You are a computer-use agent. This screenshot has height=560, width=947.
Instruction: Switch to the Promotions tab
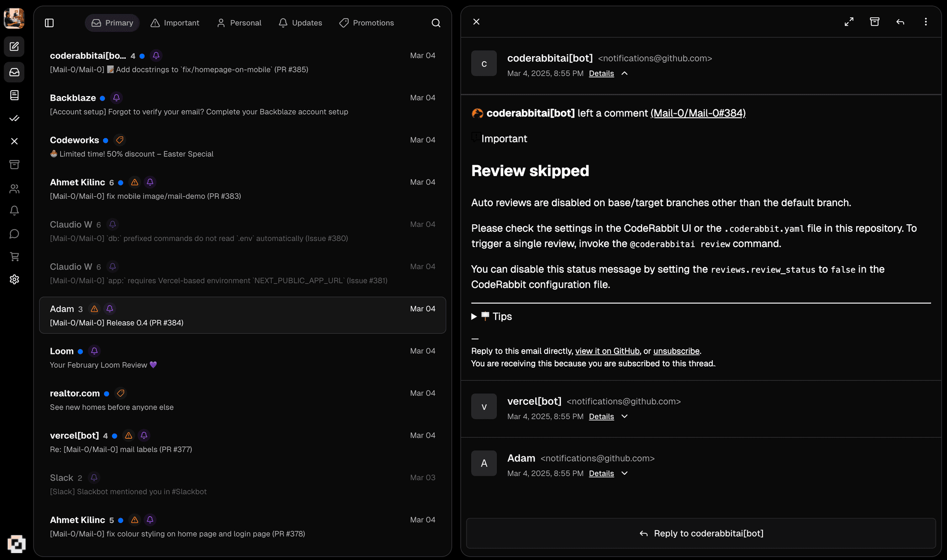(x=366, y=23)
